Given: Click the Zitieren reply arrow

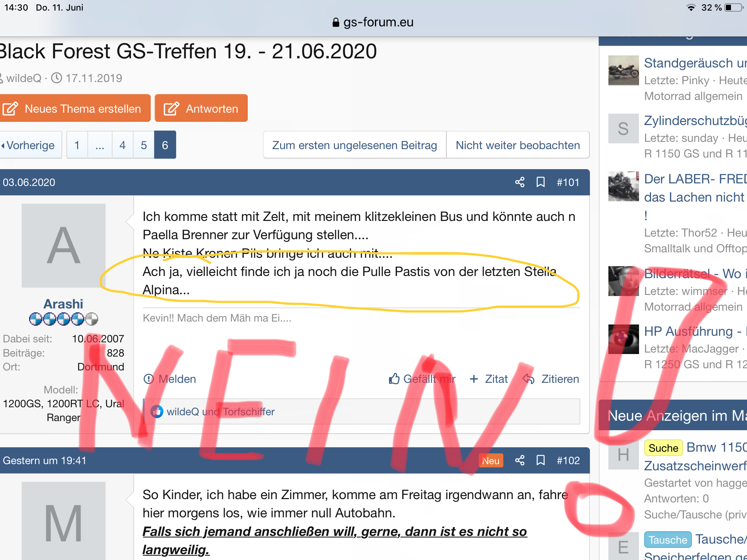Looking at the screenshot, I should (529, 379).
